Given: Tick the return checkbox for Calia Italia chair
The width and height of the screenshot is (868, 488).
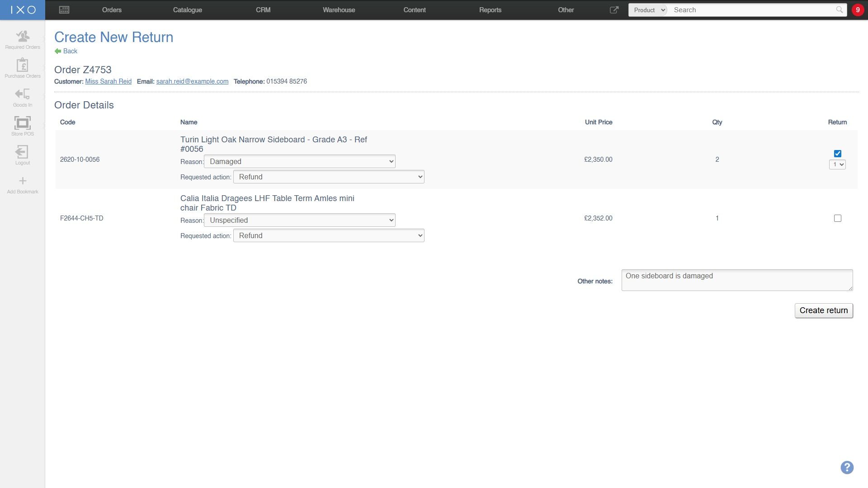Looking at the screenshot, I should click(837, 218).
